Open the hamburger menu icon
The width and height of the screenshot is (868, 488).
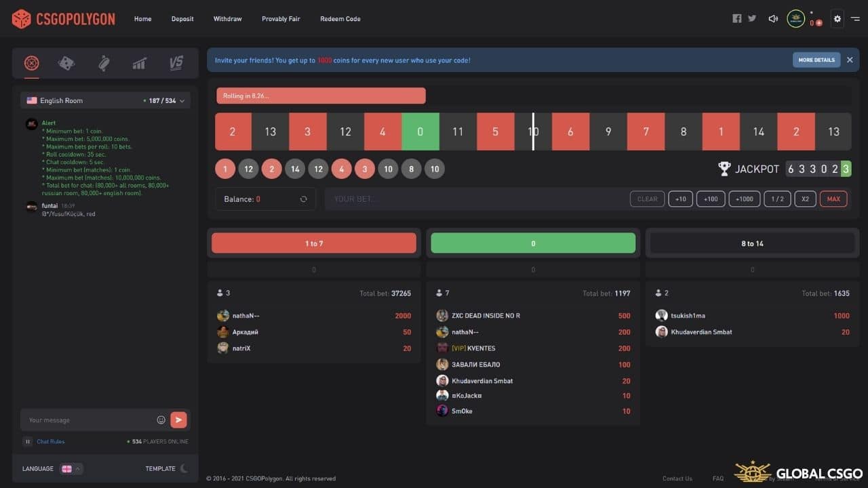(855, 19)
